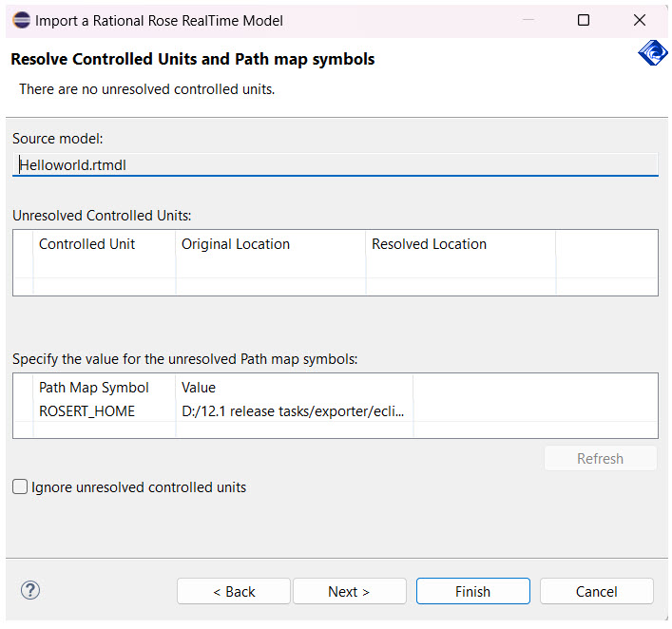Click the Original Location column header
672x629 pixels.
(x=236, y=244)
